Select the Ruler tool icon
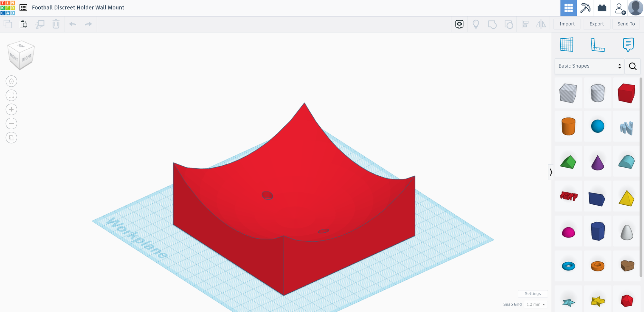 598,44
